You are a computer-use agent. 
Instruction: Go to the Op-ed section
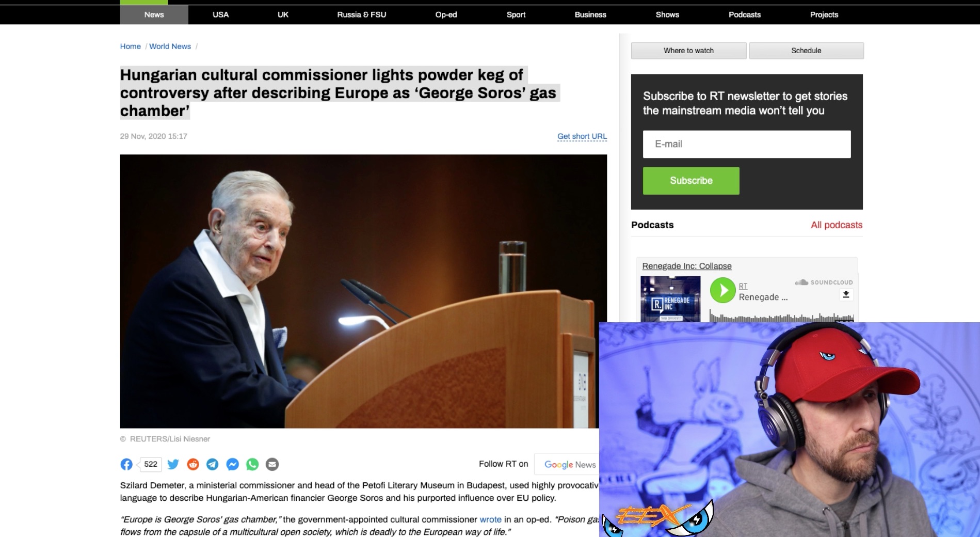[446, 14]
